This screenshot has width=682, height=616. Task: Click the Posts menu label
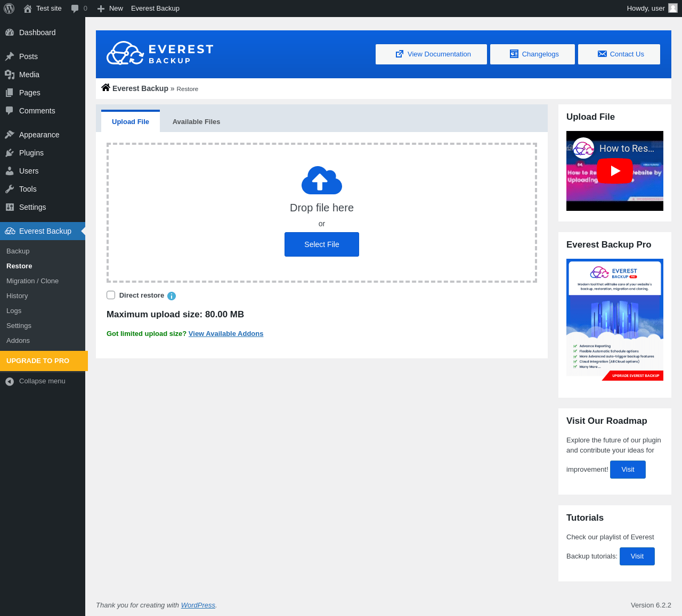28,56
